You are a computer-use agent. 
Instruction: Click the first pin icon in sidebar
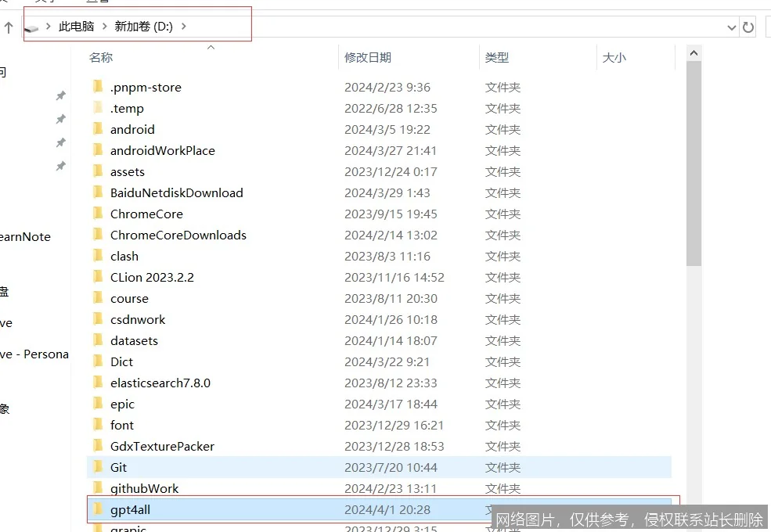point(60,95)
